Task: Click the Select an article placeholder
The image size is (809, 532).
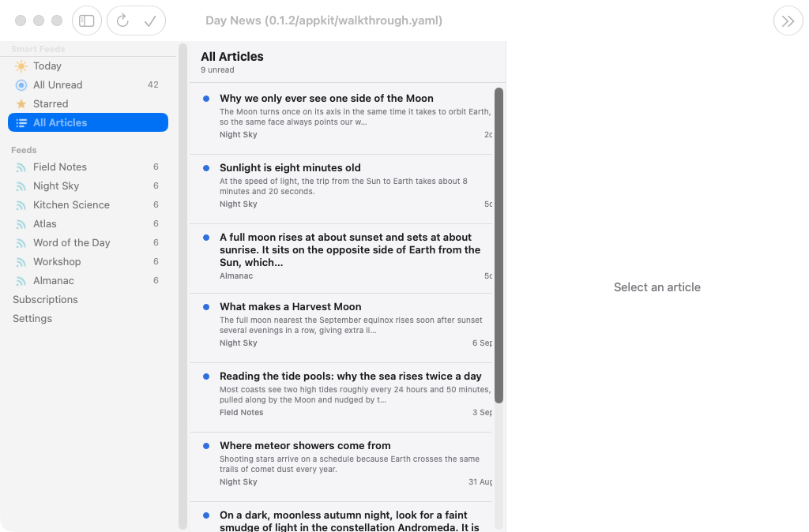Action: tap(657, 287)
